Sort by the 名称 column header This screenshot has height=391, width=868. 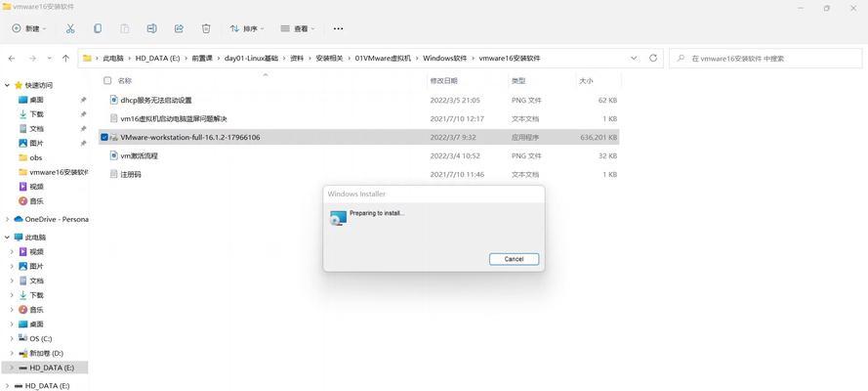click(125, 81)
